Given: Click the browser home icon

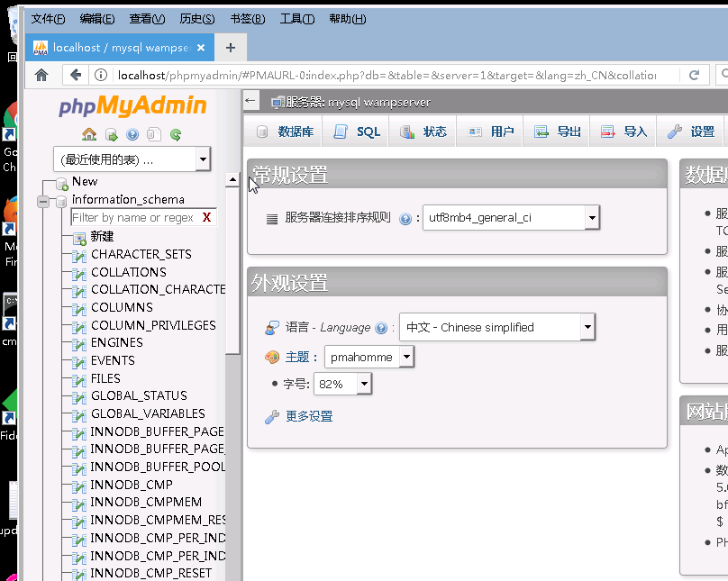Looking at the screenshot, I should click(x=41, y=75).
